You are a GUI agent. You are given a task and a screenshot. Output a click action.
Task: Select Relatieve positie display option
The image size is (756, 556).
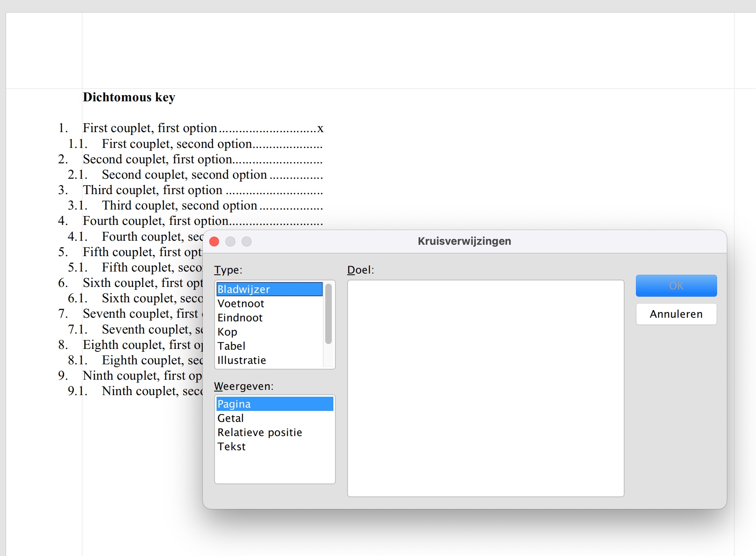260,432
